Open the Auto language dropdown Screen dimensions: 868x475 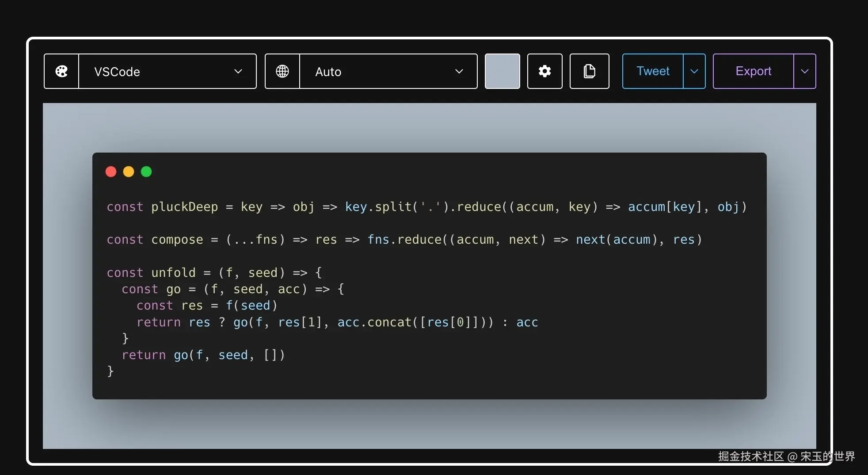388,71
